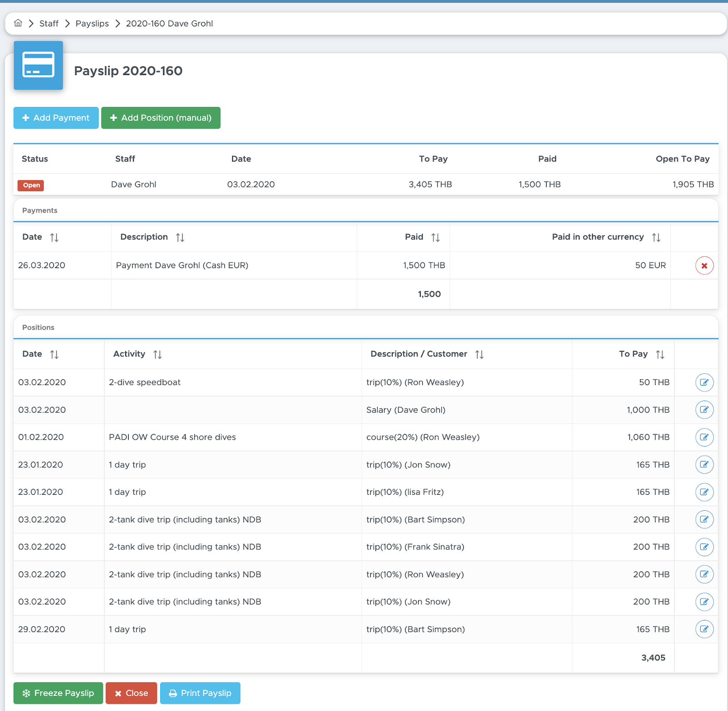Sort payments by Date column
Screen dimensions: 728x711
click(x=54, y=238)
